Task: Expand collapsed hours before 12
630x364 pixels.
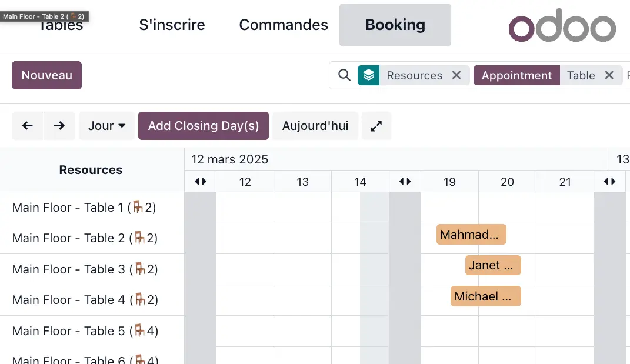Action: pyautogui.click(x=201, y=182)
